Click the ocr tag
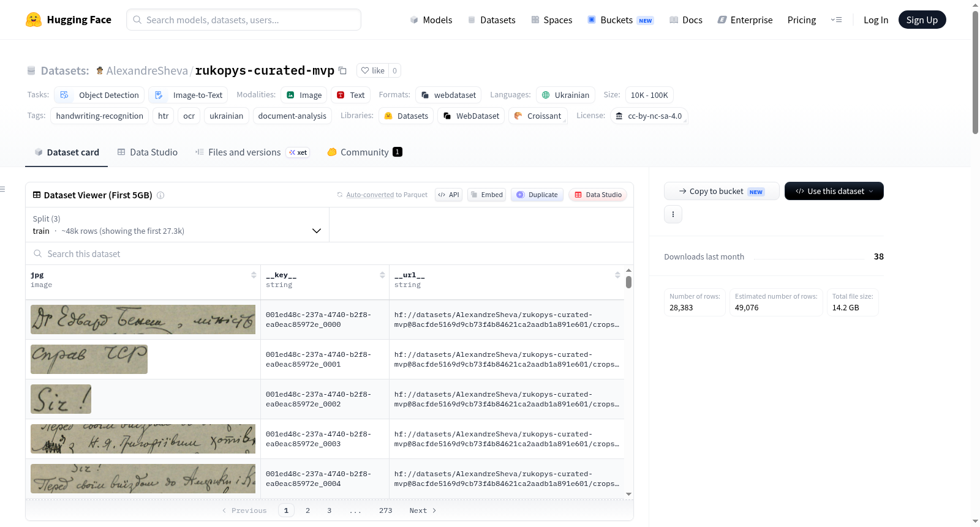The height and width of the screenshot is (527, 980). (189, 116)
